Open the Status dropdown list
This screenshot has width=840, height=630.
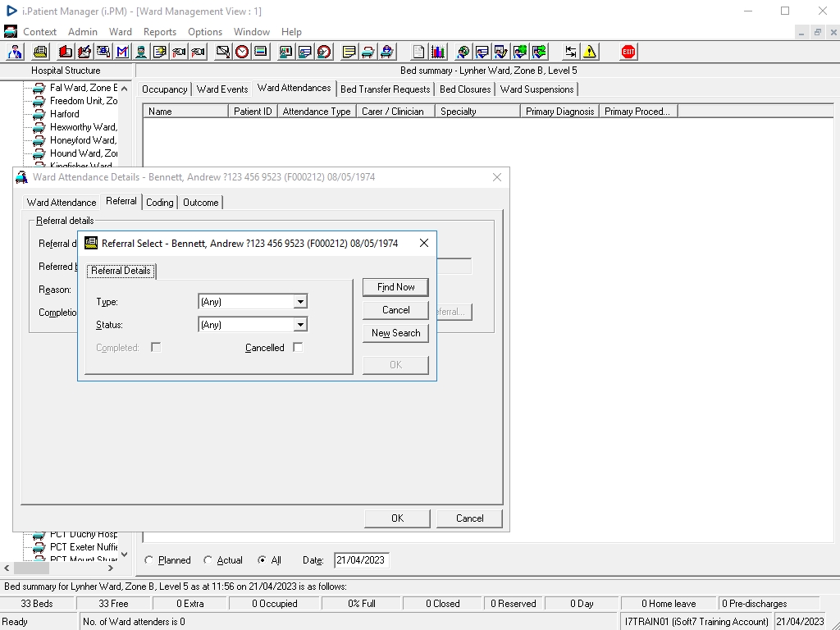(x=300, y=325)
